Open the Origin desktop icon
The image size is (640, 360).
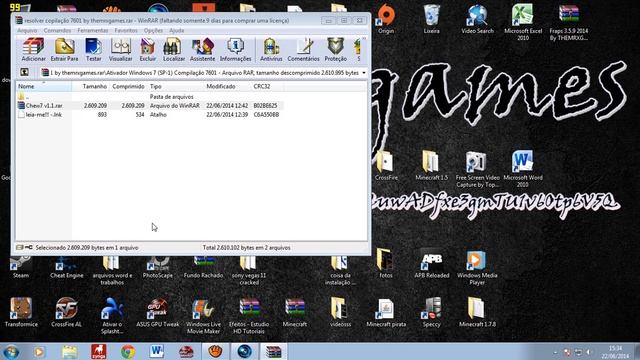(x=386, y=19)
